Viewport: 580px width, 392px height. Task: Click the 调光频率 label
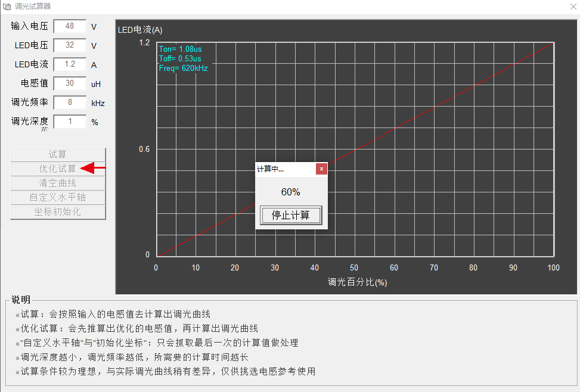(x=30, y=102)
